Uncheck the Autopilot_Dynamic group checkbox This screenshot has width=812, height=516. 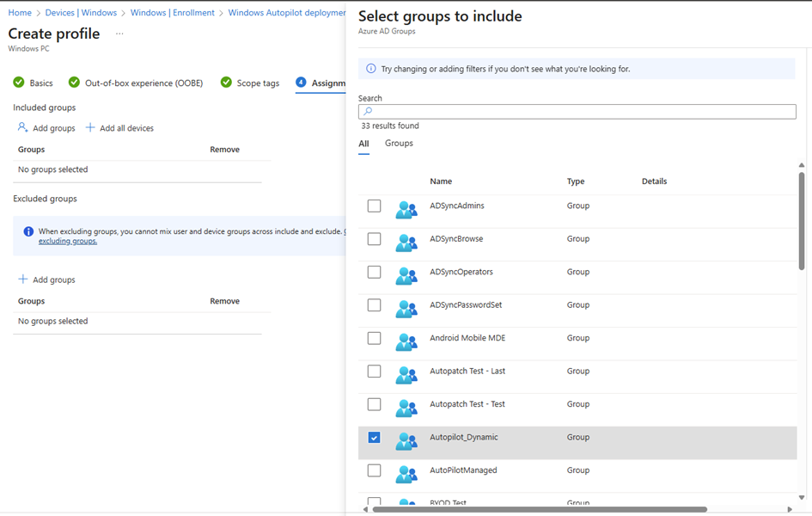point(374,437)
